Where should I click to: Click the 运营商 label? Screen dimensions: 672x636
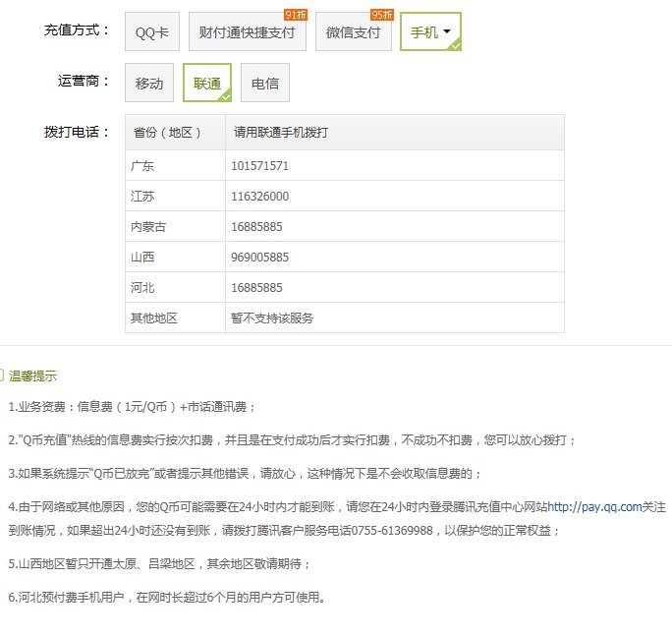(x=84, y=81)
